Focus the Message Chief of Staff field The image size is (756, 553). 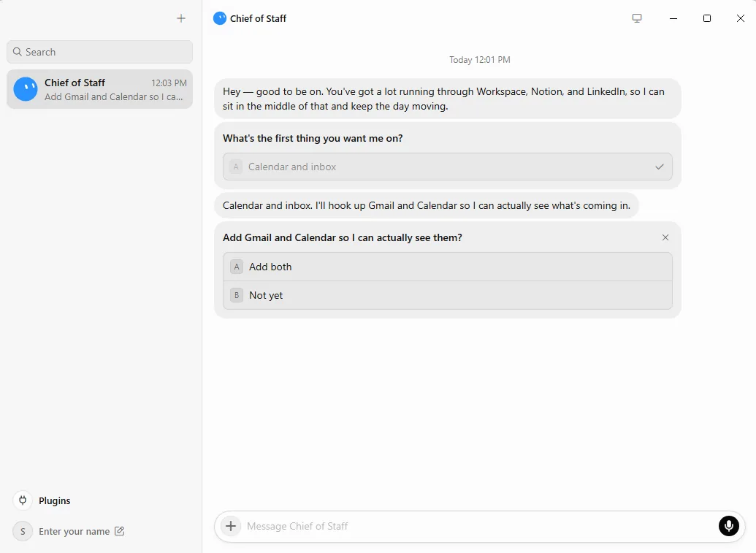480,526
